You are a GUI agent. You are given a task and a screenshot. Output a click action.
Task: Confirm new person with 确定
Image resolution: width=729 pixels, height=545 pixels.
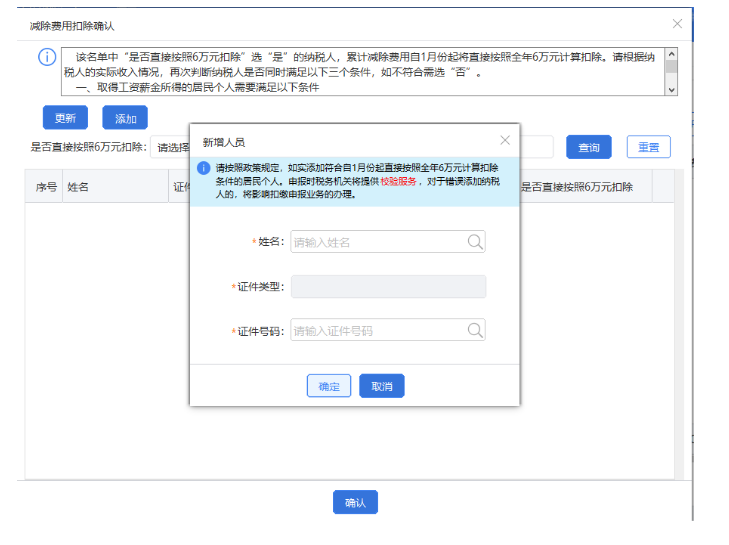click(x=328, y=386)
